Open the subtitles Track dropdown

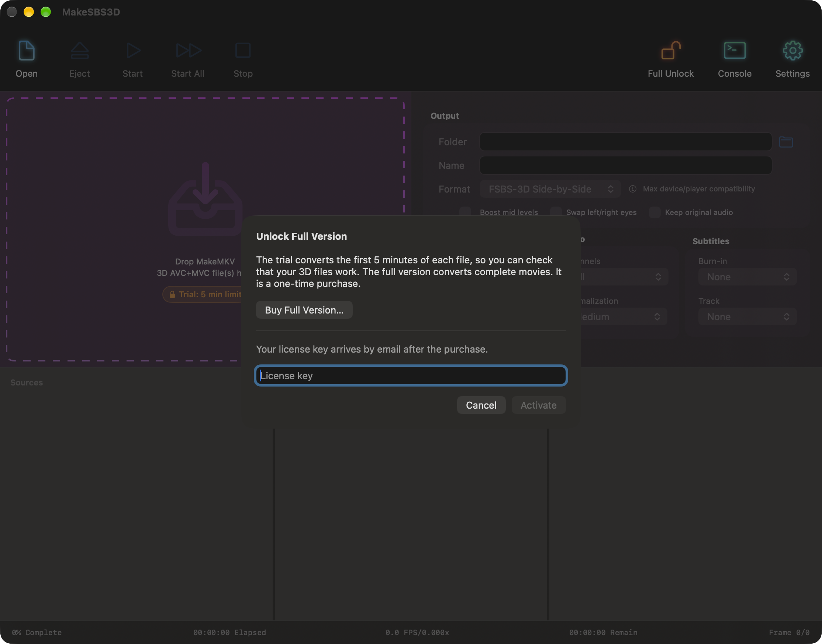pyautogui.click(x=747, y=317)
